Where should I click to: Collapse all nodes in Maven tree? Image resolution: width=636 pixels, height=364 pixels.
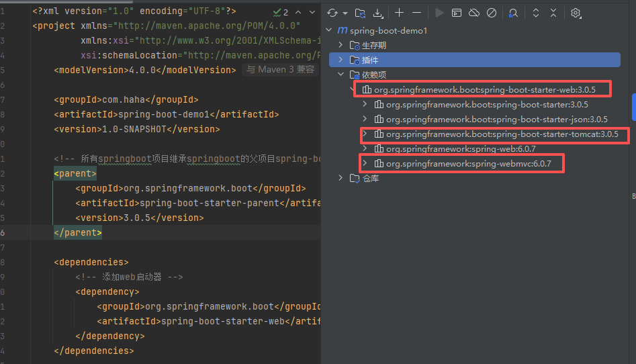tap(553, 13)
